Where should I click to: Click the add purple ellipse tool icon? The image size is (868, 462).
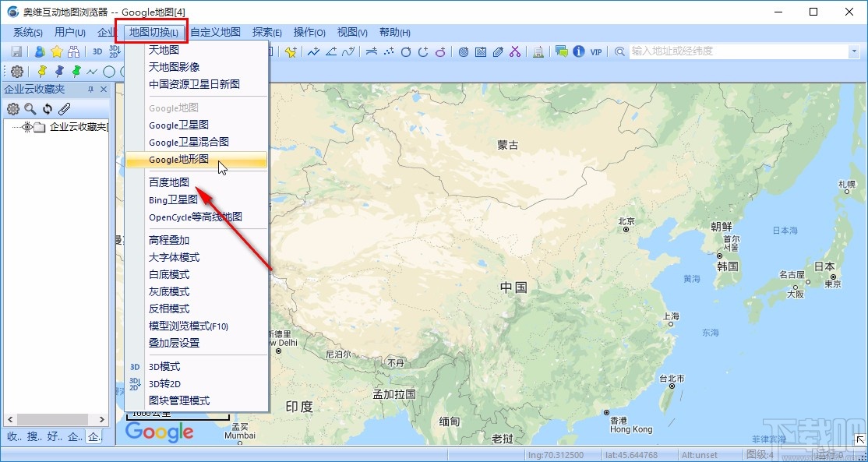point(440,51)
